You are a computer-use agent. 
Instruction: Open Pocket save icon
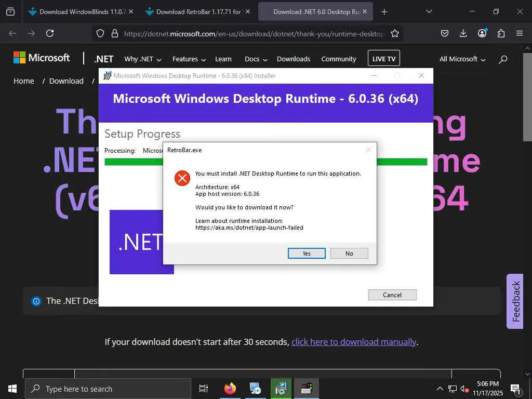pyautogui.click(x=445, y=33)
